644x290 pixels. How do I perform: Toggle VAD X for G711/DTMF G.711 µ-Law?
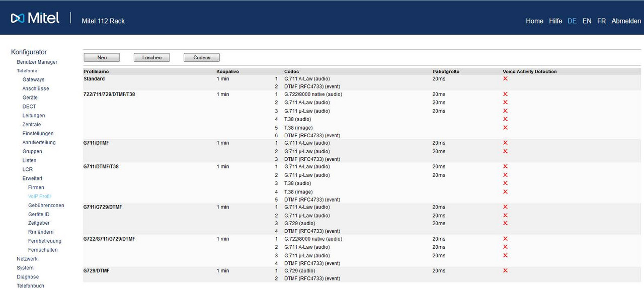[505, 151]
